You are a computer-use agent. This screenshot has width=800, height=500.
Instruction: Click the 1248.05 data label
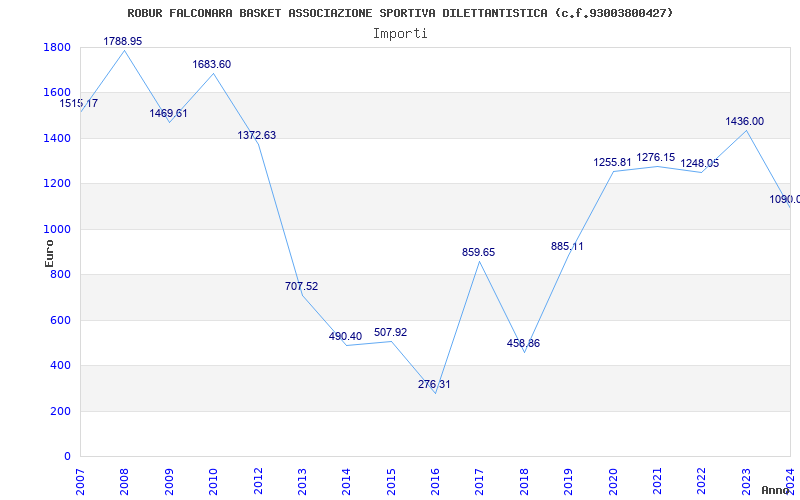coord(700,163)
